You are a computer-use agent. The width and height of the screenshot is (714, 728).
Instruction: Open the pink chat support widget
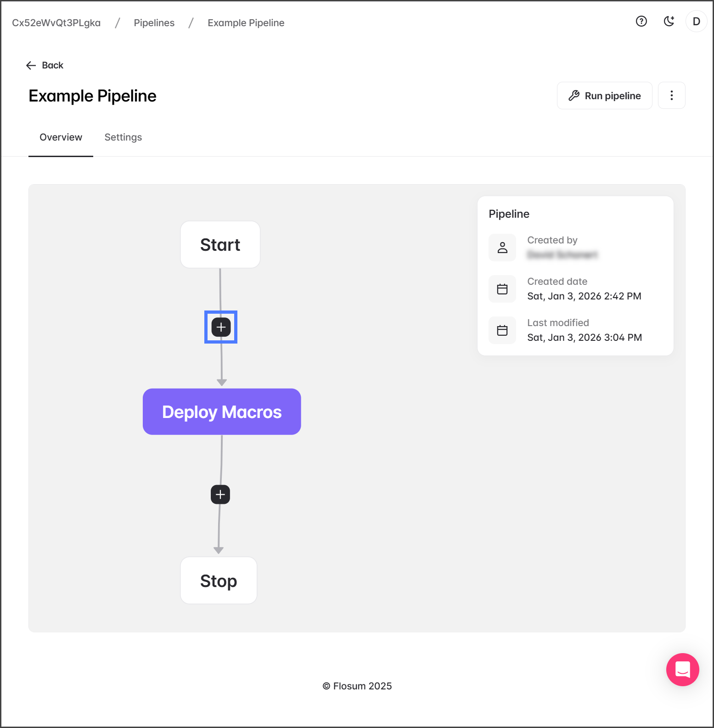pyautogui.click(x=682, y=669)
